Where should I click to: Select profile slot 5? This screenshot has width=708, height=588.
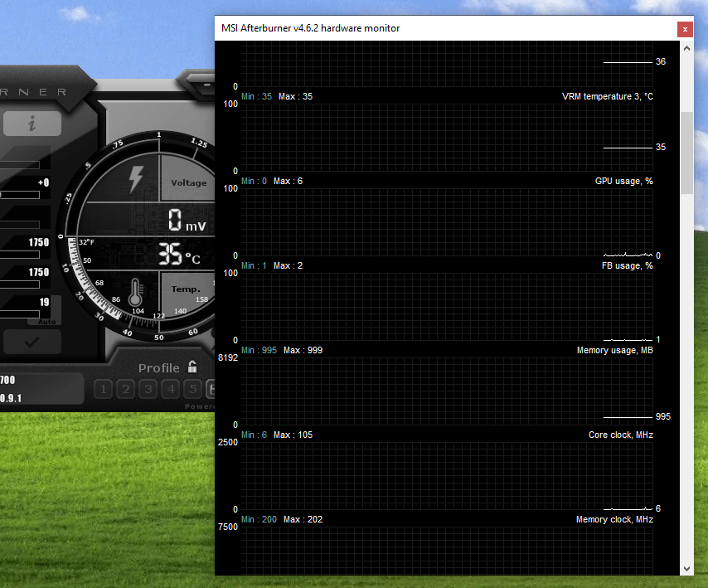(x=193, y=389)
